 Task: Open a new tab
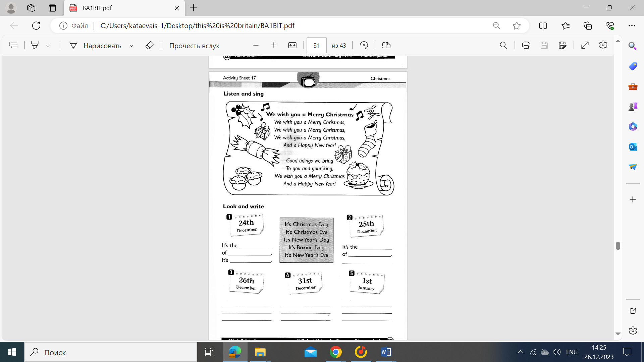(194, 8)
